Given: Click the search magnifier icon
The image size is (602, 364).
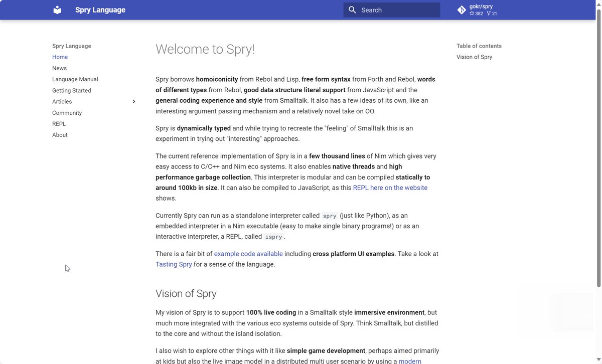Looking at the screenshot, I should (x=352, y=10).
